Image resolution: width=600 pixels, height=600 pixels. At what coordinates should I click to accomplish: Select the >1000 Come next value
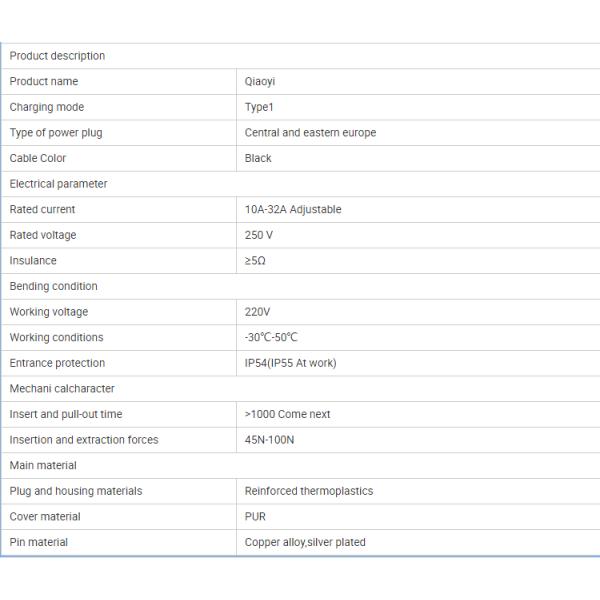(287, 414)
